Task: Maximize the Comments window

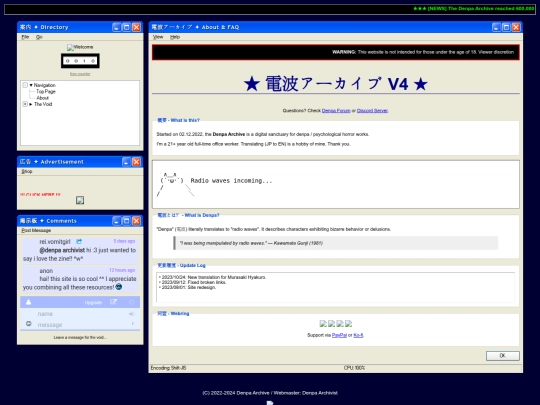Action: click(x=127, y=221)
